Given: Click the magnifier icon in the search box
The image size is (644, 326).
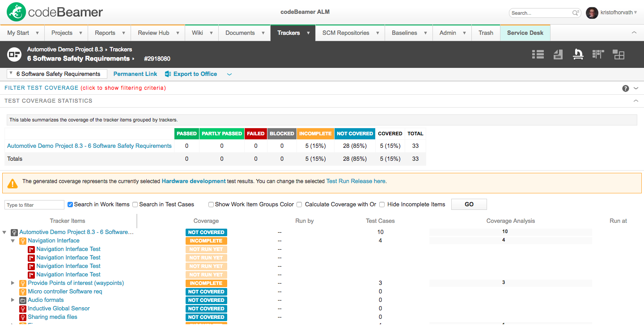Looking at the screenshot, I should (x=576, y=13).
